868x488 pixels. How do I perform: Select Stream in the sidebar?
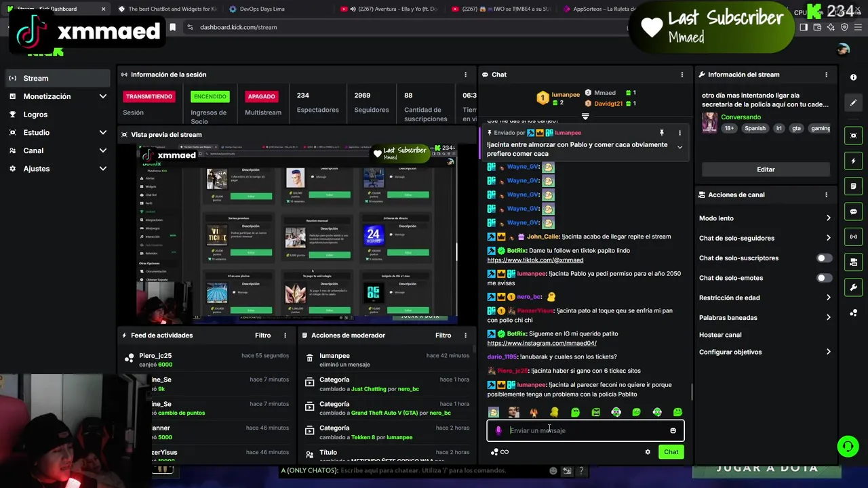coord(57,78)
